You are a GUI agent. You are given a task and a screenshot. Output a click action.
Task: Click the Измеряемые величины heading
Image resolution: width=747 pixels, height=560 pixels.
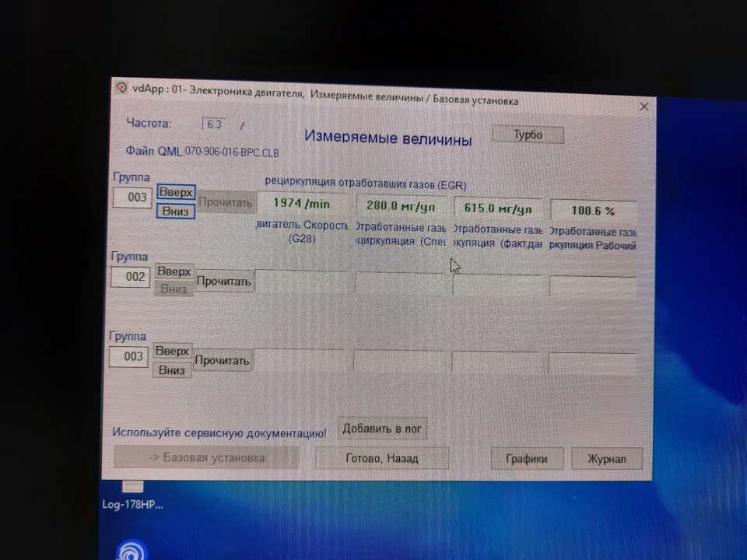coord(388,138)
